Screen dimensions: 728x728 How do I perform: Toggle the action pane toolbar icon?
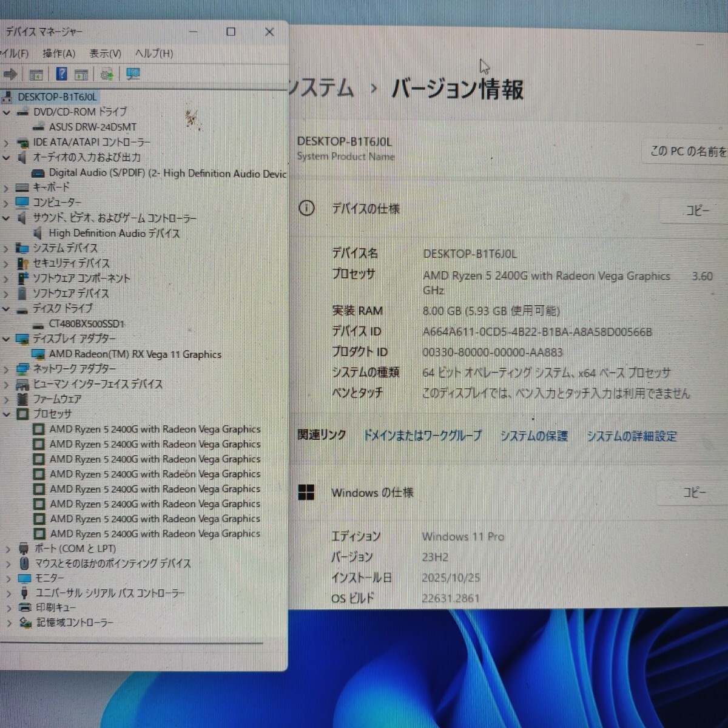click(81, 75)
